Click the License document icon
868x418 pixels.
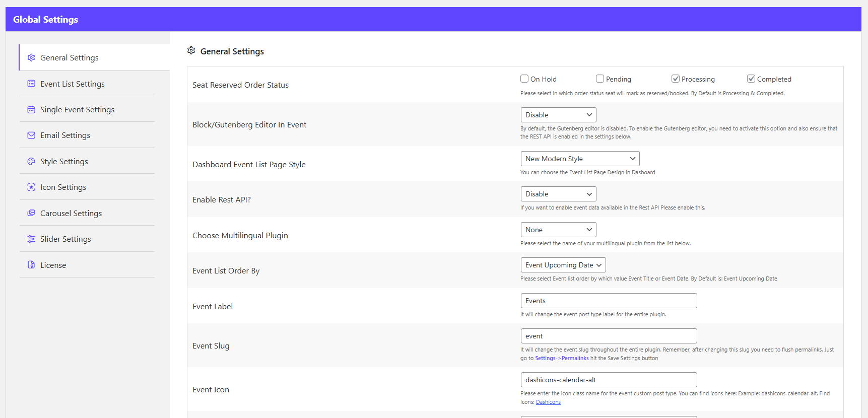pos(31,265)
